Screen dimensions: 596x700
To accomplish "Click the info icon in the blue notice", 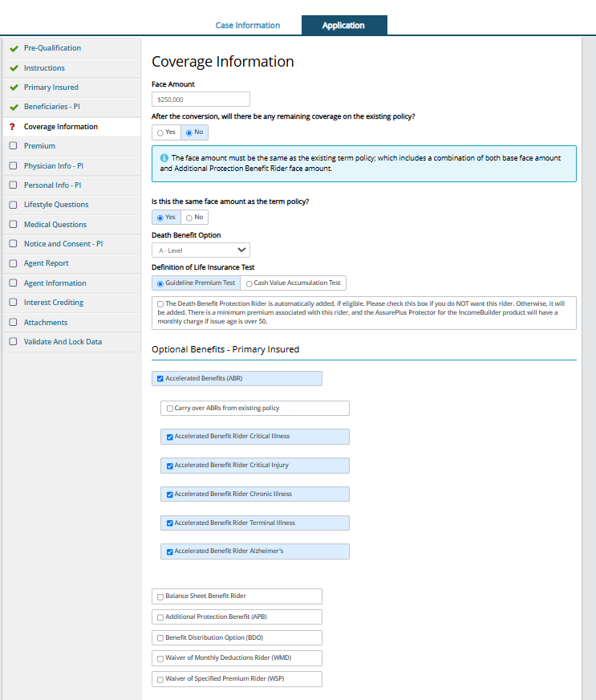I will pos(164,158).
